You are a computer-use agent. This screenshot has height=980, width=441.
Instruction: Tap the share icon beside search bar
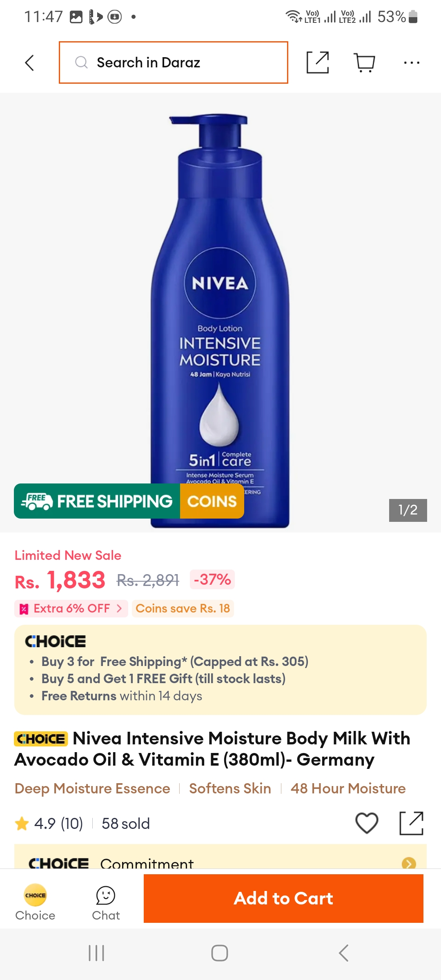(318, 62)
